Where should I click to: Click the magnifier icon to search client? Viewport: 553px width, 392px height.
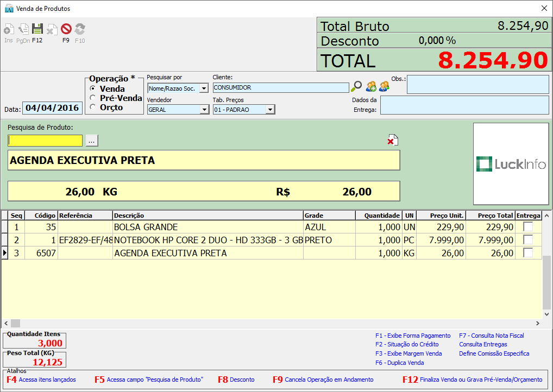coord(356,86)
